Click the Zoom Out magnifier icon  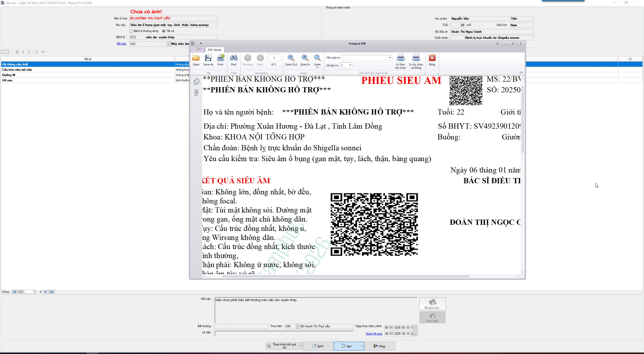(x=291, y=58)
